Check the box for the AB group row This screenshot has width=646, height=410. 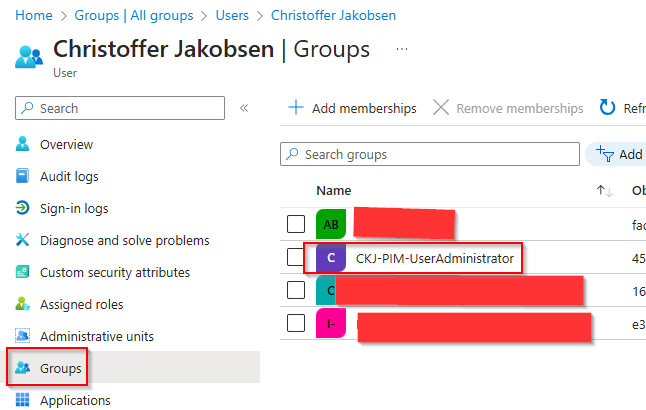[x=295, y=223]
